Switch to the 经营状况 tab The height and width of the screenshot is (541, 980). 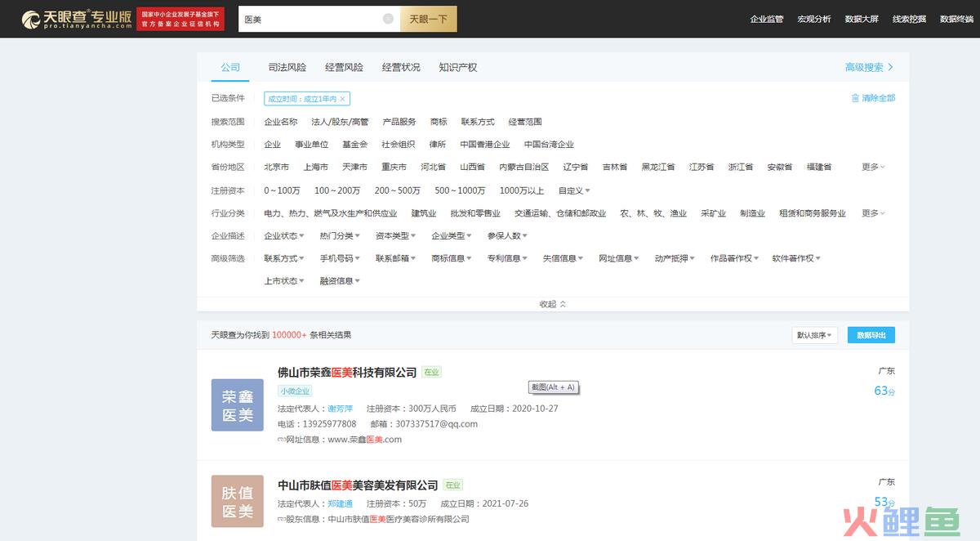click(401, 67)
